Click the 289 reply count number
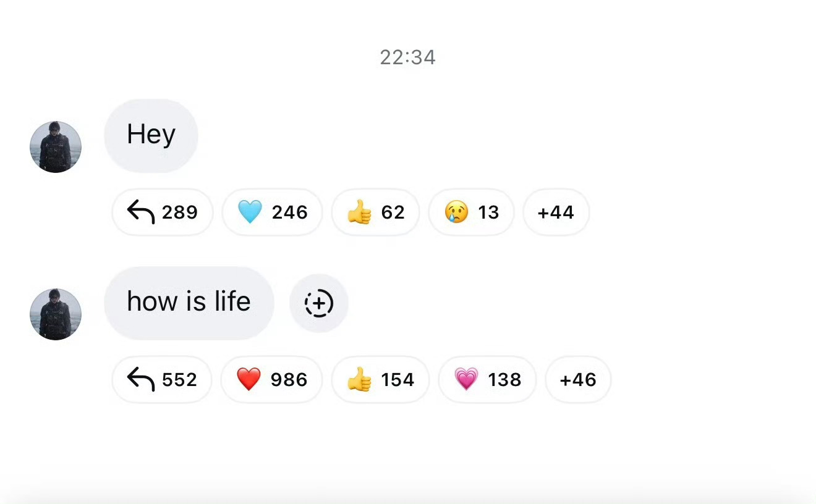Viewport: 816px width, 504px height. coord(180,212)
